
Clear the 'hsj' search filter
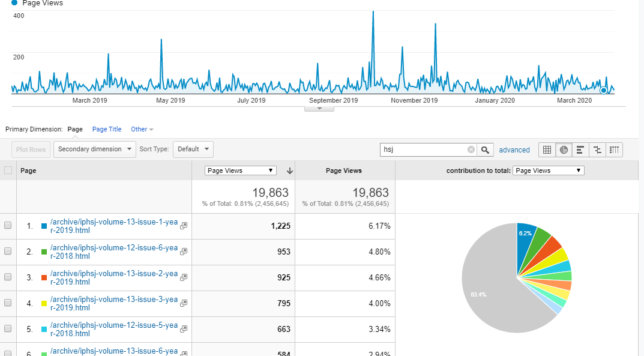tap(471, 149)
